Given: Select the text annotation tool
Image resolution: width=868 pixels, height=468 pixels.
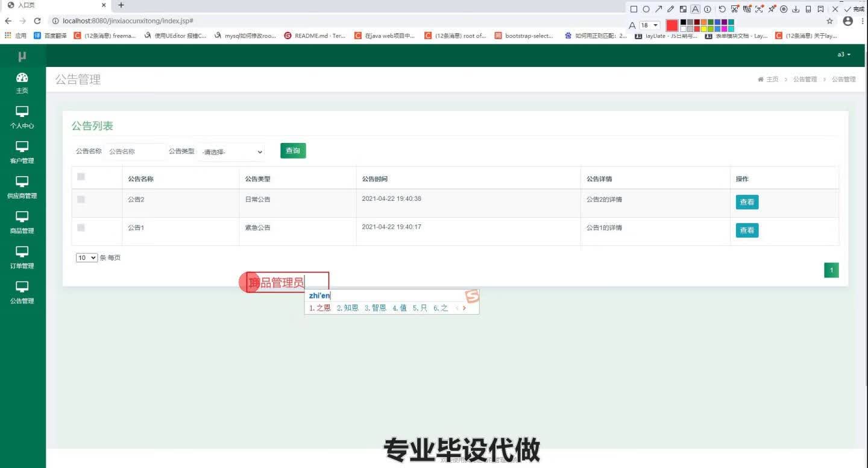Looking at the screenshot, I should click(x=695, y=9).
